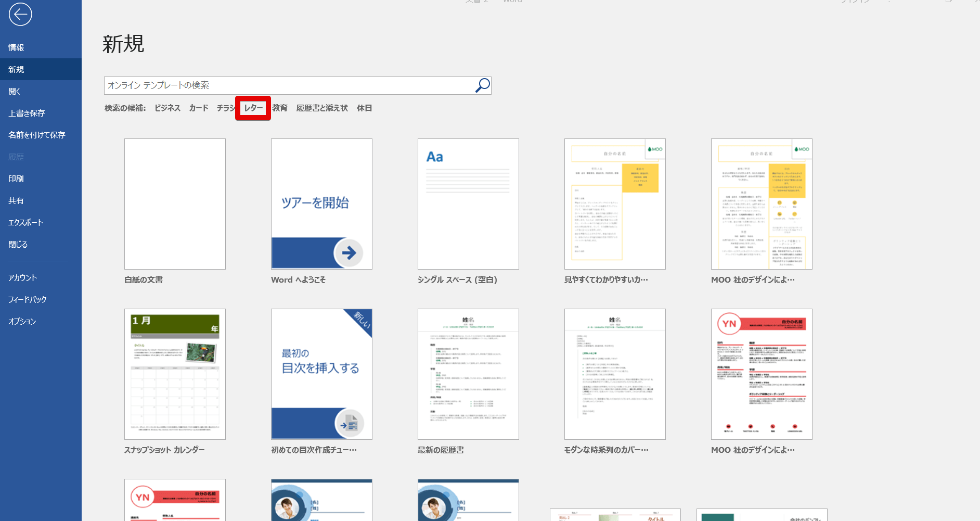Open オプション from the sidebar

22,322
